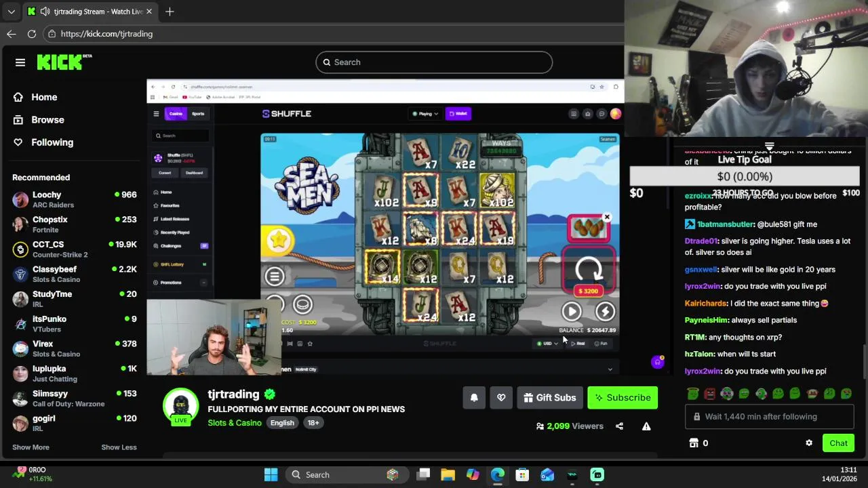
Task: Open slot game hamburger menu circle
Action: pyautogui.click(x=275, y=276)
